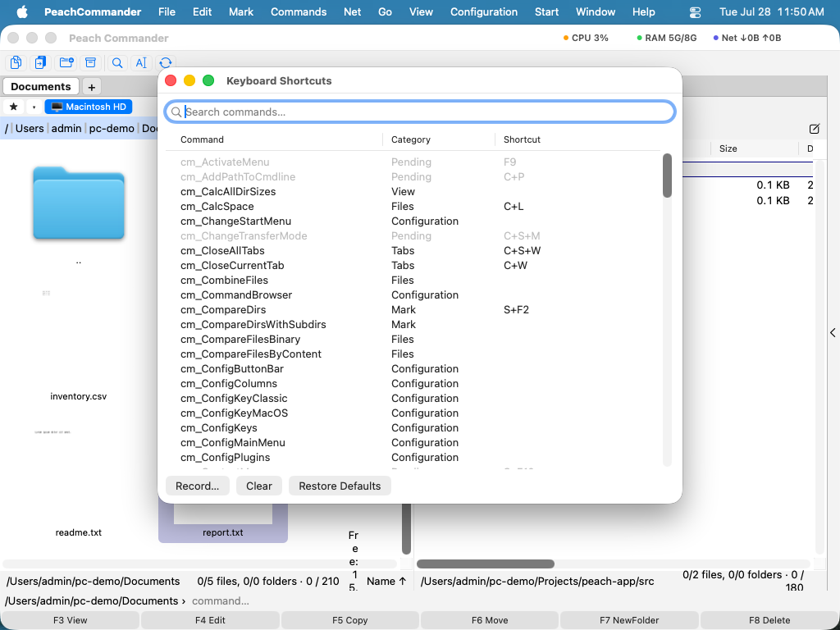The width and height of the screenshot is (840, 630).
Task: Select the cm_CloseAllTabs command row
Action: point(413,251)
